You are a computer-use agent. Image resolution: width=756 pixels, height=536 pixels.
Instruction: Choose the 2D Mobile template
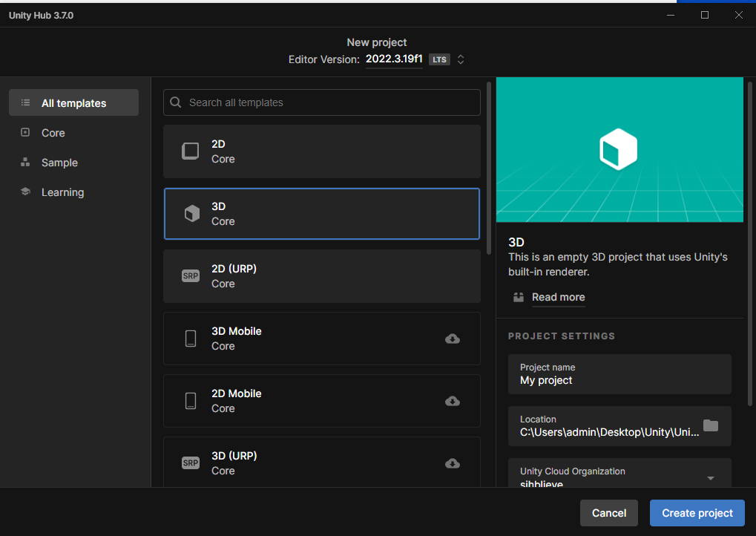(x=321, y=401)
